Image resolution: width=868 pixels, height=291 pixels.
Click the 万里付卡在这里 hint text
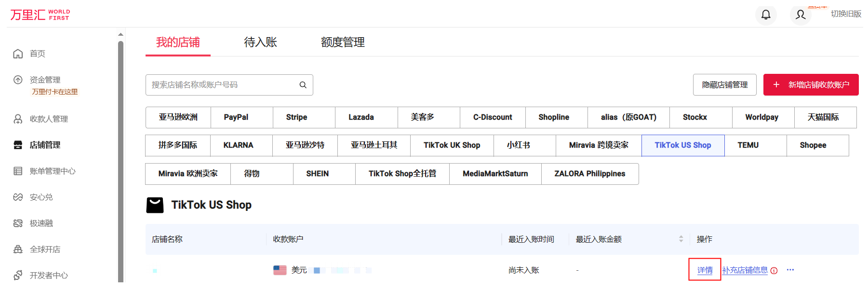(55, 92)
